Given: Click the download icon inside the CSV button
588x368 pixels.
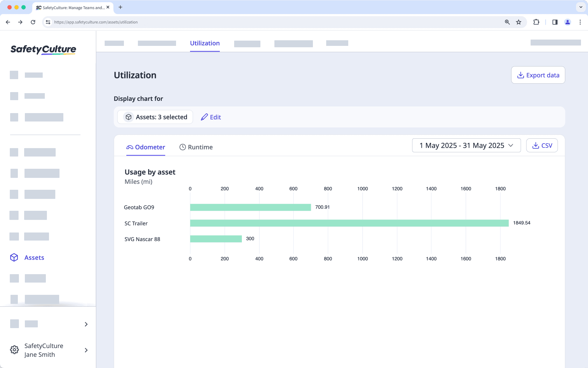Looking at the screenshot, I should [535, 145].
